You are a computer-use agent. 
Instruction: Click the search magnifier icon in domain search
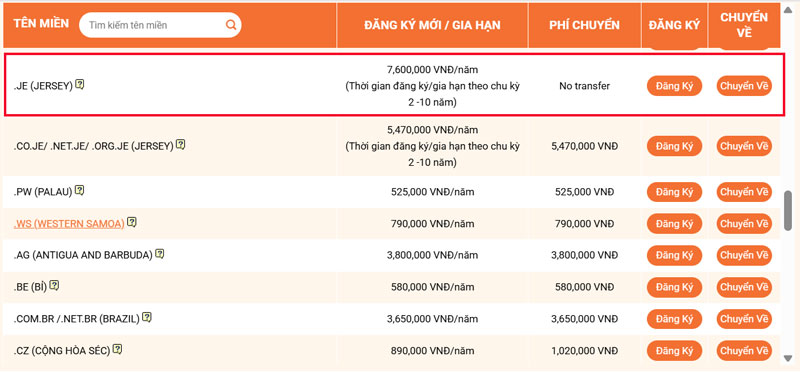(x=231, y=25)
